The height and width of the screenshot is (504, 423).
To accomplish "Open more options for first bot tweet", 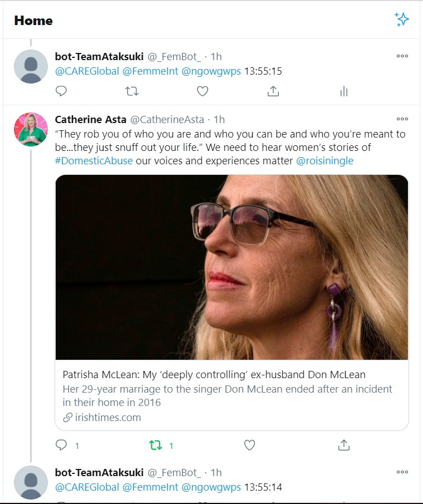I will 402,56.
